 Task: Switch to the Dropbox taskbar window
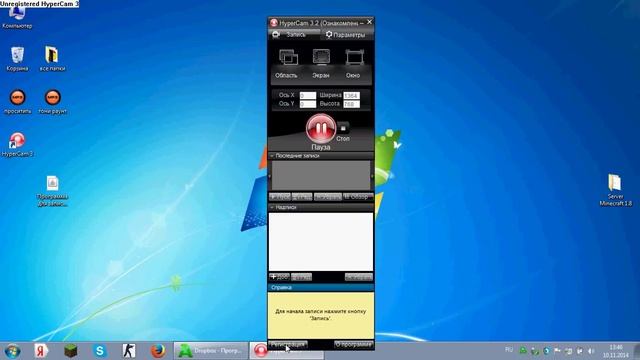point(211,351)
